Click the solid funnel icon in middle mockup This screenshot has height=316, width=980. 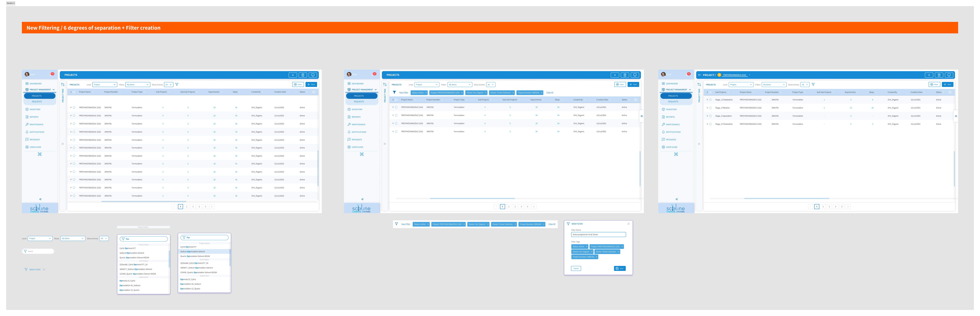[395, 92]
